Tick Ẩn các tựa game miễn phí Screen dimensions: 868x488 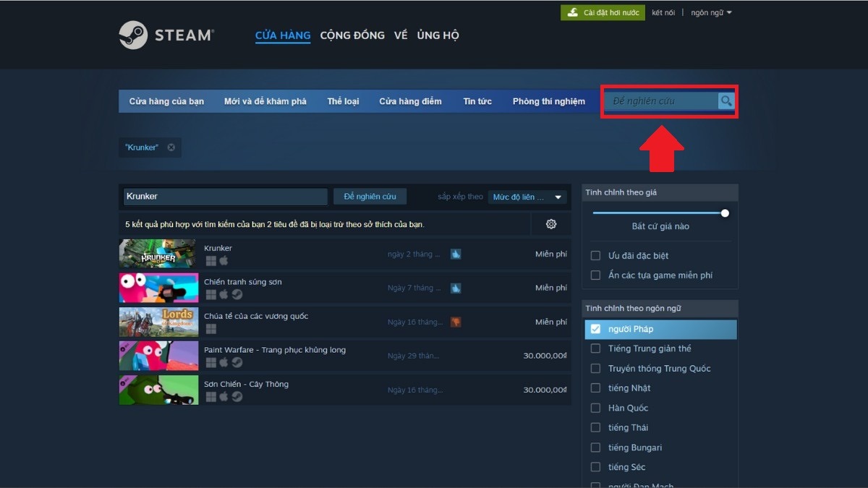pos(595,275)
